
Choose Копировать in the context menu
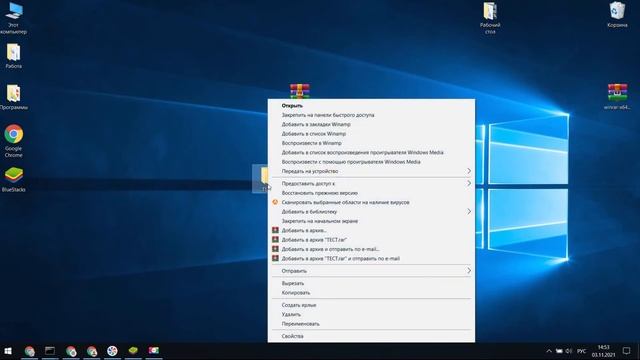point(371,292)
